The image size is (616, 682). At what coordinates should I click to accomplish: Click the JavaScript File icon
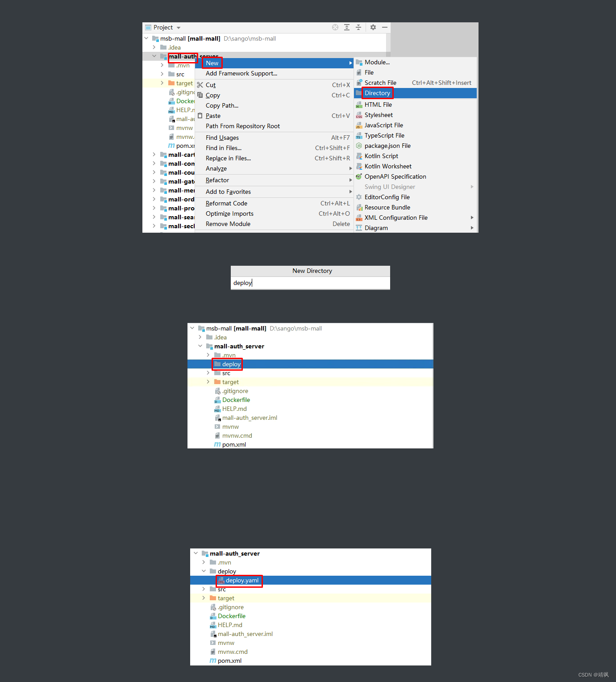pyautogui.click(x=359, y=125)
